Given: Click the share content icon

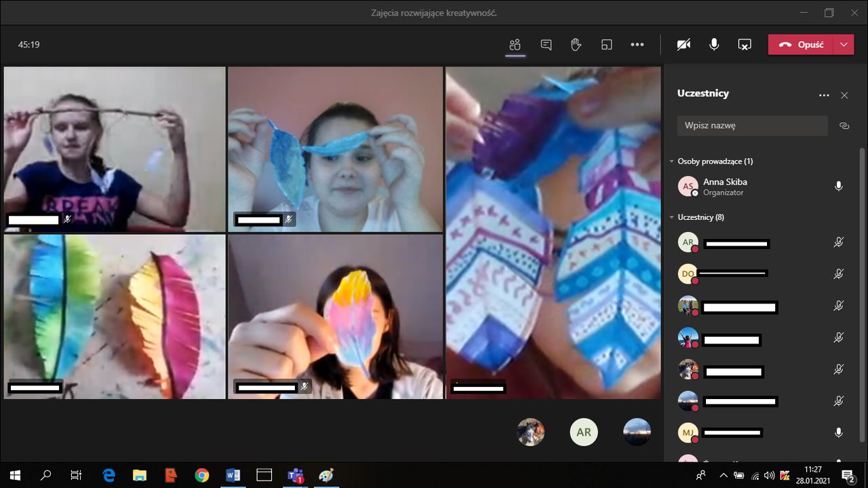Looking at the screenshot, I should (744, 45).
